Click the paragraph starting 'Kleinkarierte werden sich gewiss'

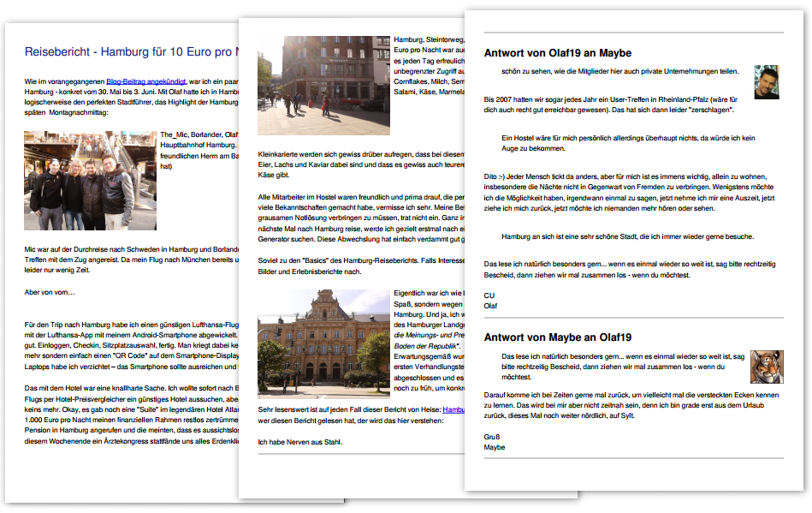(361, 164)
